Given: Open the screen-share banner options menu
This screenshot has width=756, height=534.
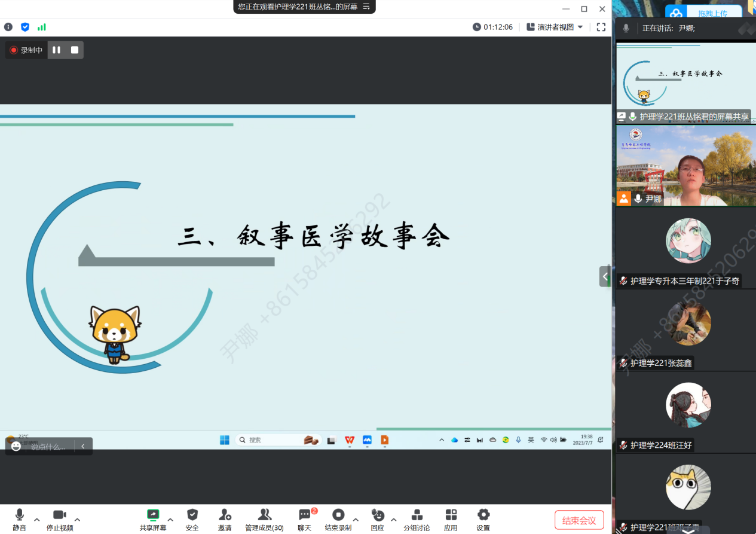Looking at the screenshot, I should point(366,7).
